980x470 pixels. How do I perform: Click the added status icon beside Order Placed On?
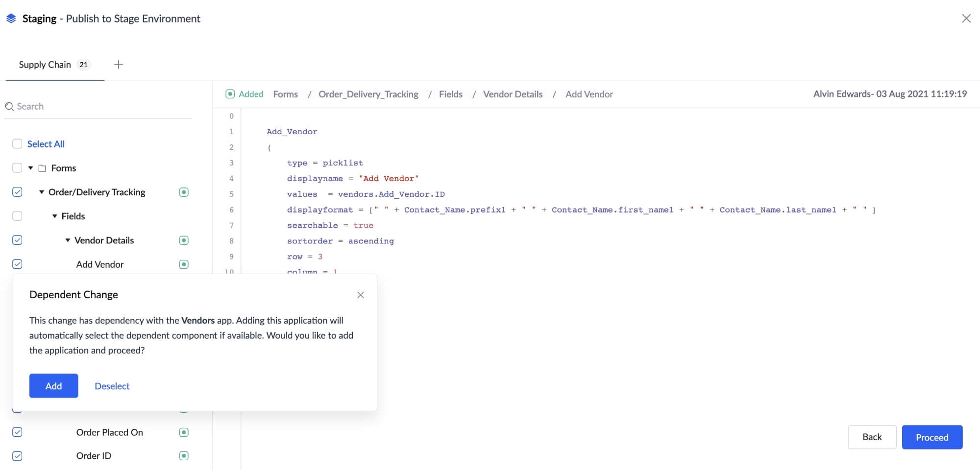click(x=184, y=432)
